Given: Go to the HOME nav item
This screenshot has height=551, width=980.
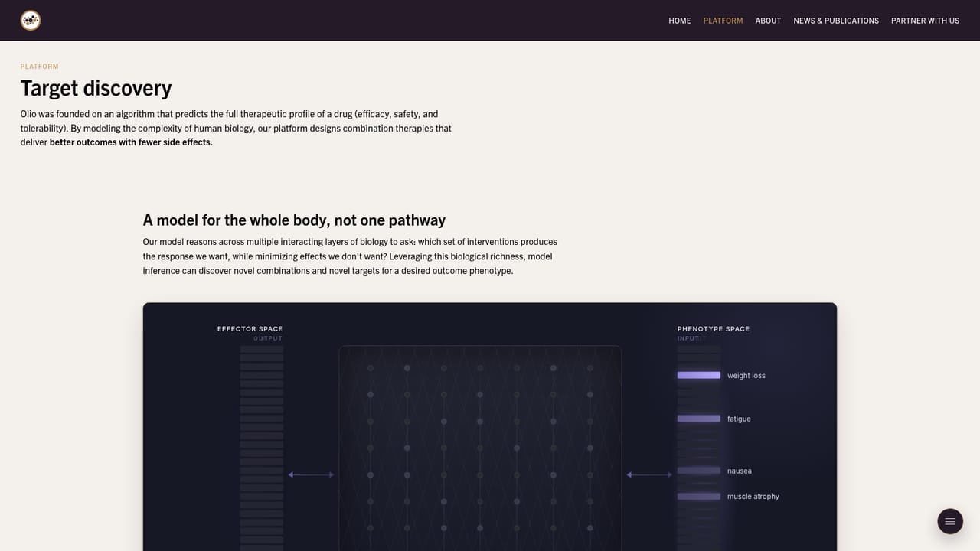Looking at the screenshot, I should [x=680, y=21].
